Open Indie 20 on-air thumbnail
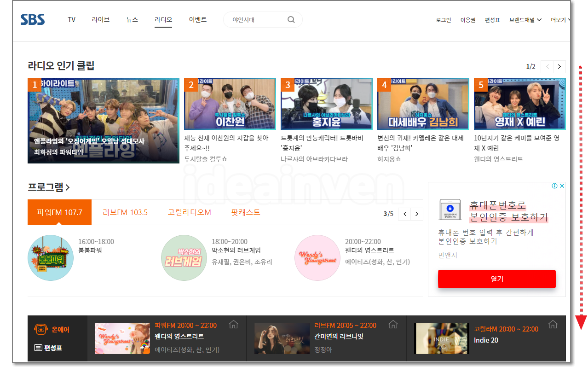Screen dimensions: 588x367 [441, 338]
